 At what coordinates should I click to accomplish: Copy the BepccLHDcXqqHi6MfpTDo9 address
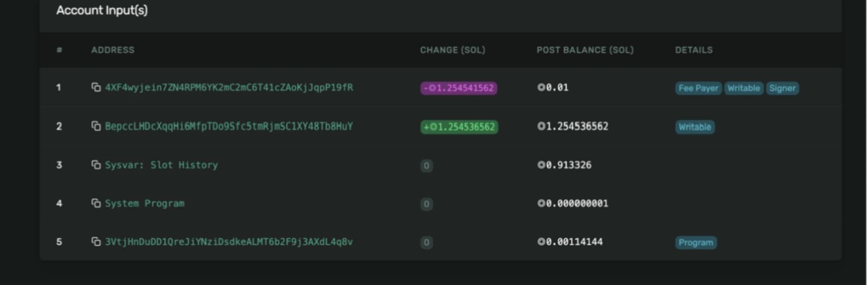96,126
